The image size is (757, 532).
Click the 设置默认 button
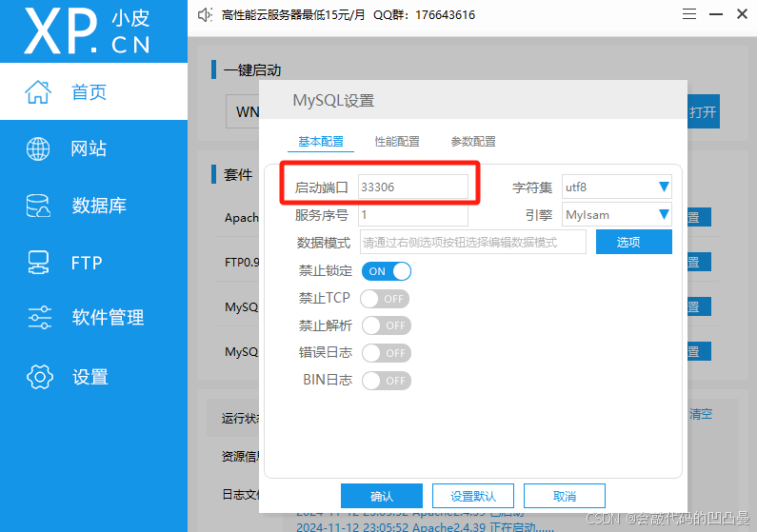473,496
